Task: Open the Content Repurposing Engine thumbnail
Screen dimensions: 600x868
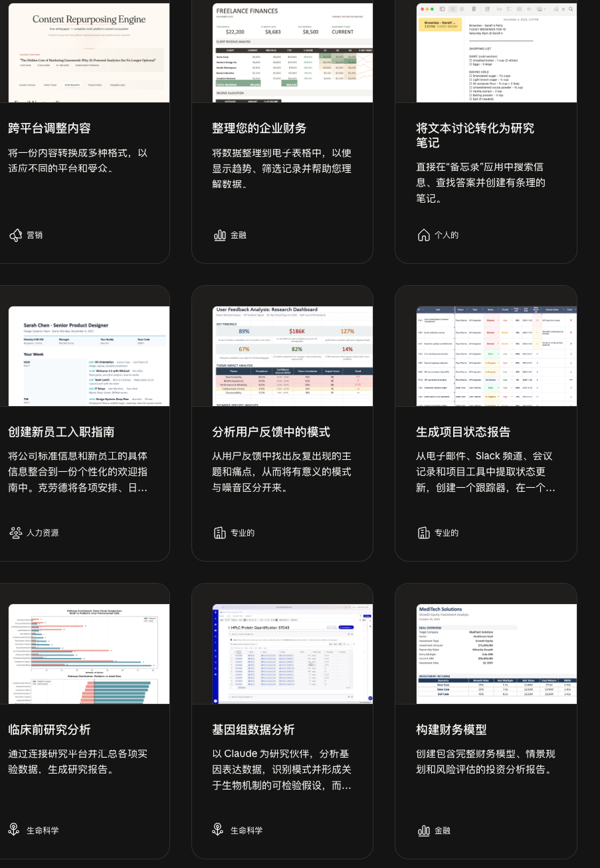Action: (x=89, y=53)
